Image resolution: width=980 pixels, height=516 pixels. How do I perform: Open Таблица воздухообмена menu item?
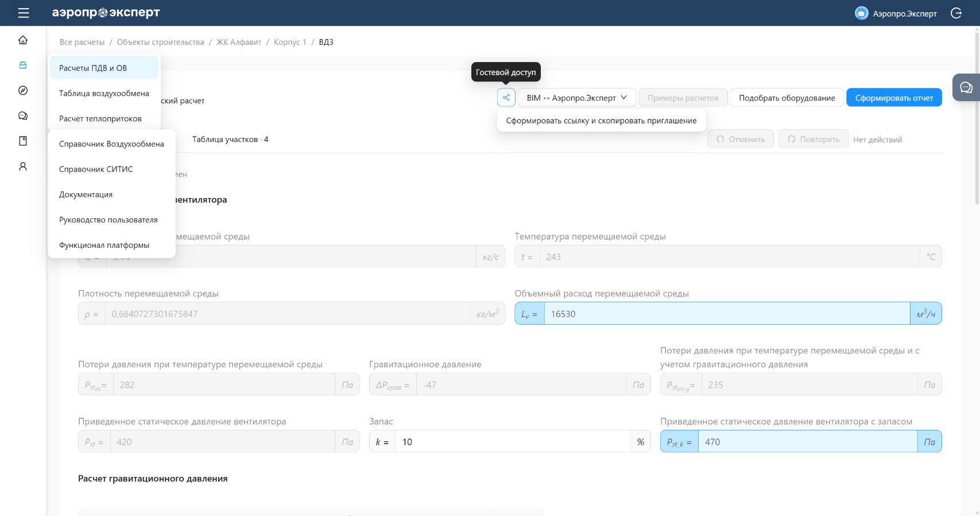point(104,93)
